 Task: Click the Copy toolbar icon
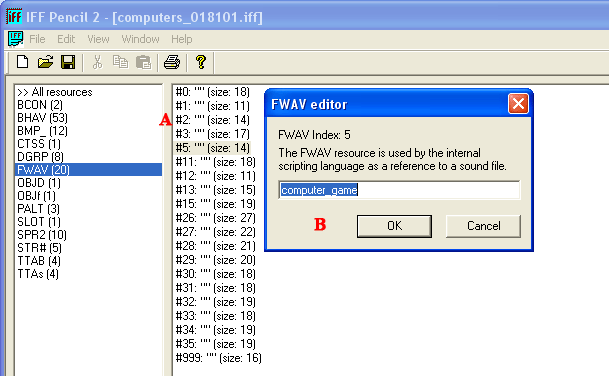point(120,62)
